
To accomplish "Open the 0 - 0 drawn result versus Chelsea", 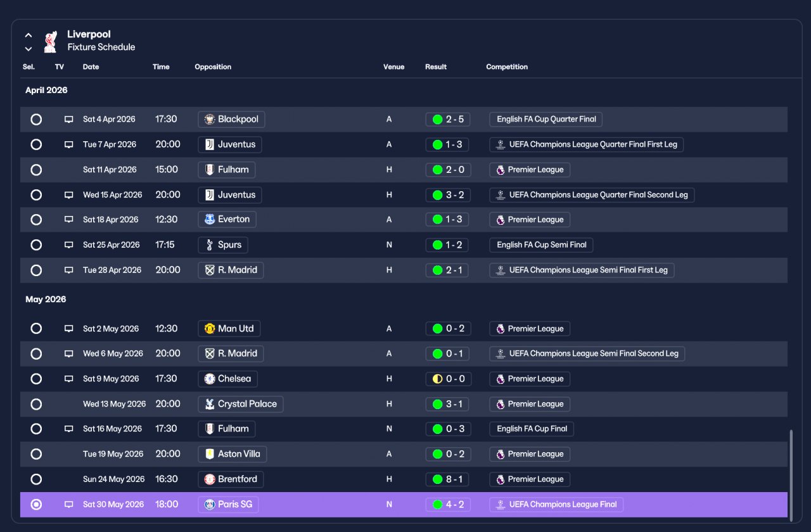I will click(447, 379).
